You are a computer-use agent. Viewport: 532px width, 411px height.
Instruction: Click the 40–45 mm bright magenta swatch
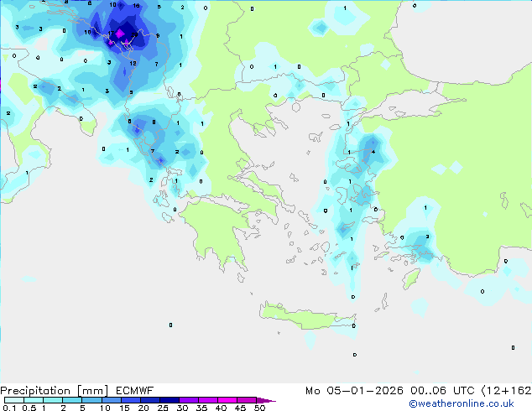click(x=227, y=400)
